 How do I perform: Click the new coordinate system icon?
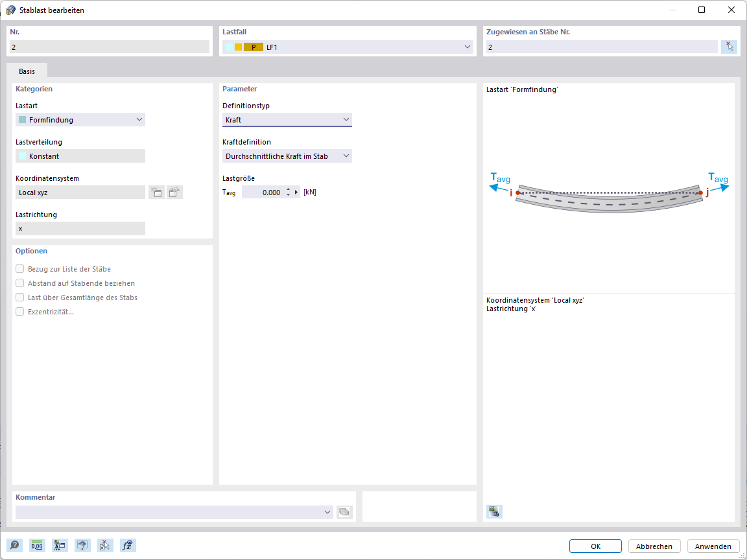[156, 192]
